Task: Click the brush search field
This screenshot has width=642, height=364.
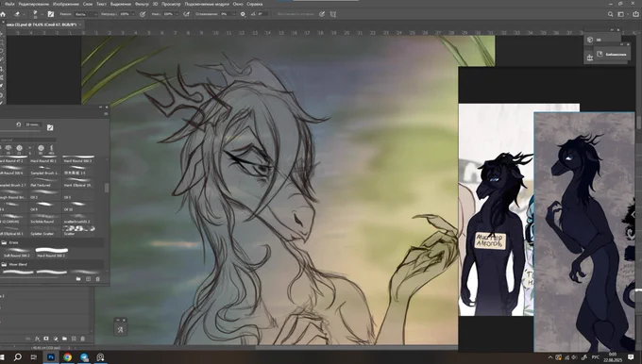Action: 27,140
